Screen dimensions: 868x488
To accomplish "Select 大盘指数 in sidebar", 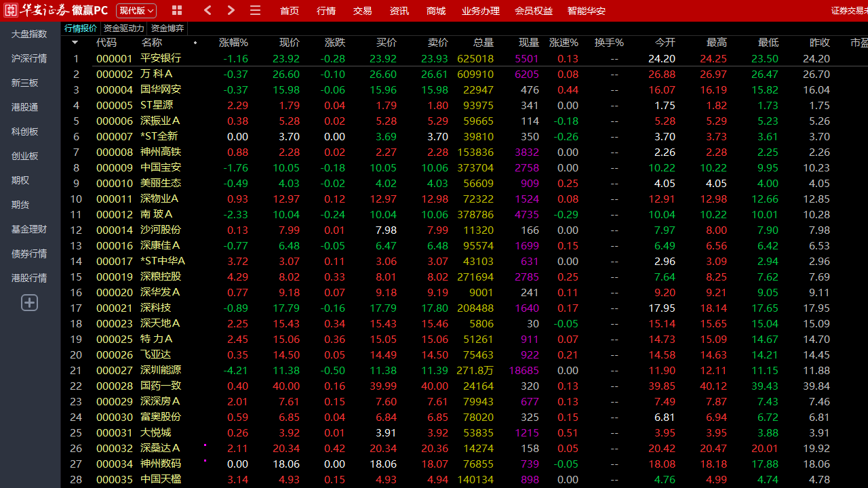I will pyautogui.click(x=29, y=34).
